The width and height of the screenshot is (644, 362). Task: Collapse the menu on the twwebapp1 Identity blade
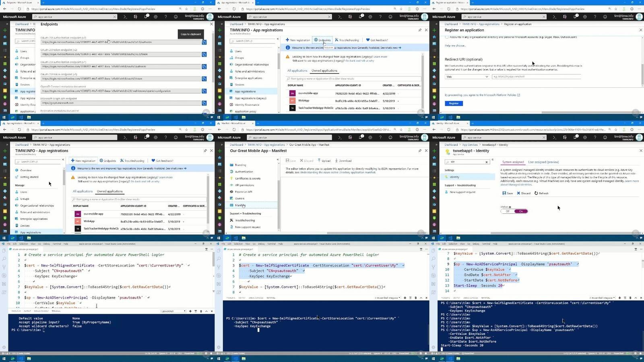(x=492, y=160)
